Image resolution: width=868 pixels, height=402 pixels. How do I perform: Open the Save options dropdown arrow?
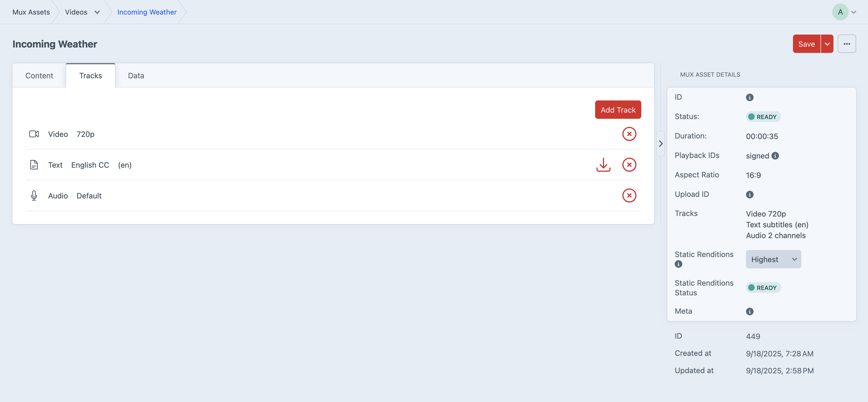[827, 44]
